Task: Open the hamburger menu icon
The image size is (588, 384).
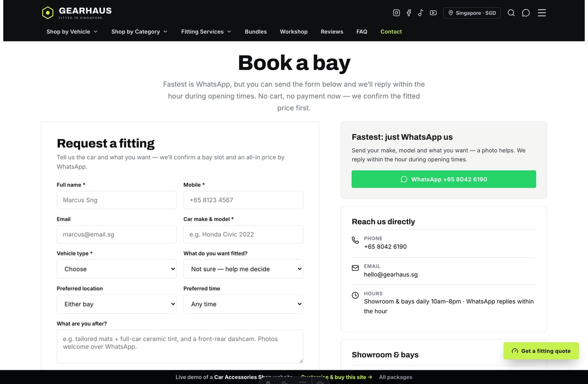Action: (x=542, y=13)
